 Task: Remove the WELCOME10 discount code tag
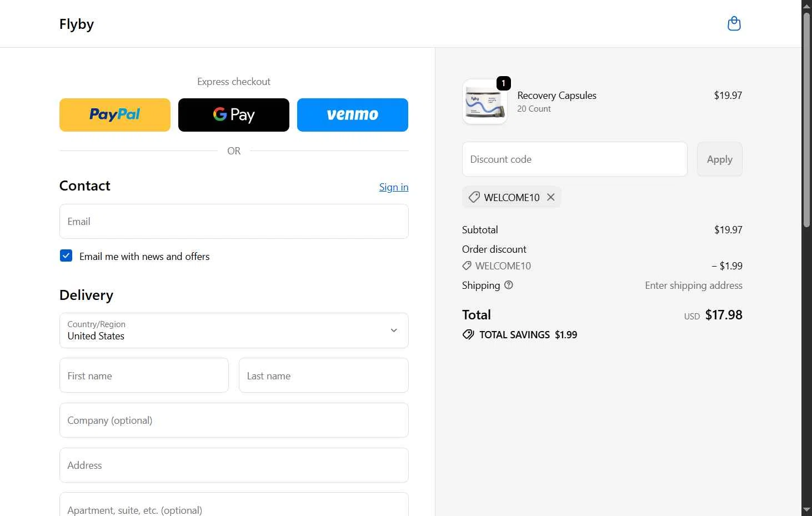(x=550, y=197)
